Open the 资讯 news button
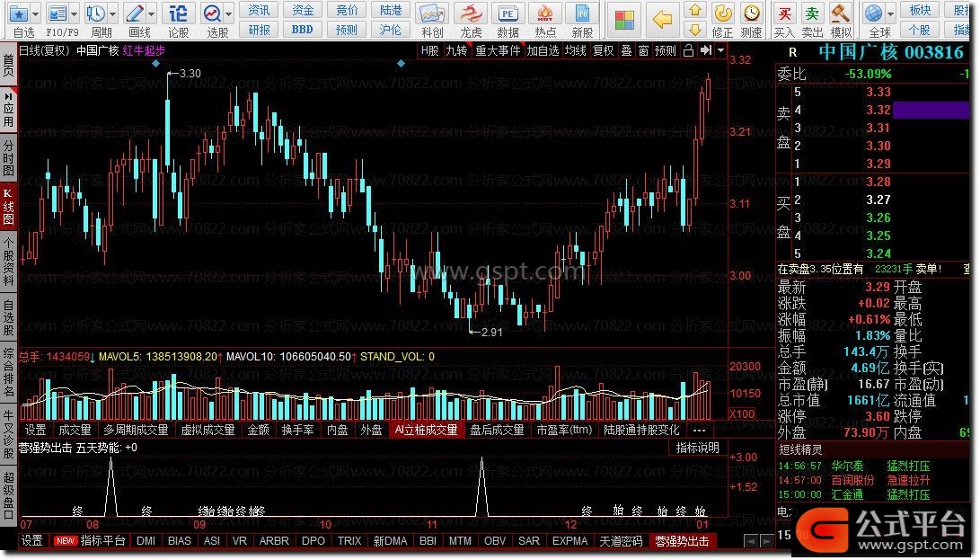 click(259, 9)
